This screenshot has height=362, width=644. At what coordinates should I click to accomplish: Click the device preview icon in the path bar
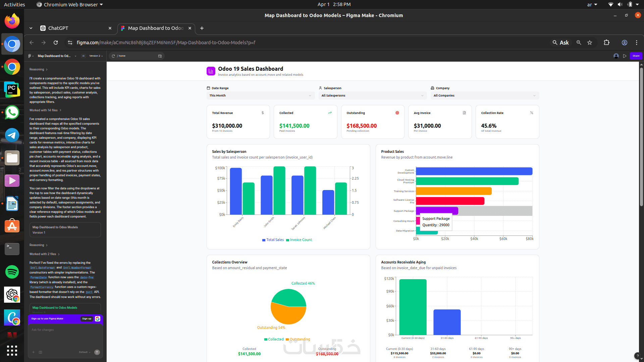(x=160, y=56)
